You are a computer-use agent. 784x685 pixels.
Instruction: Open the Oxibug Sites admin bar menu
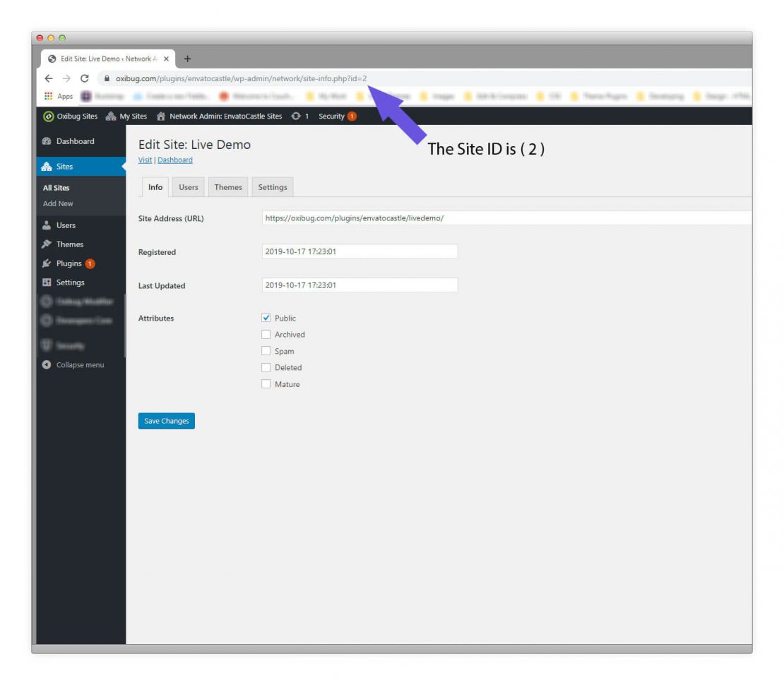[x=71, y=116]
